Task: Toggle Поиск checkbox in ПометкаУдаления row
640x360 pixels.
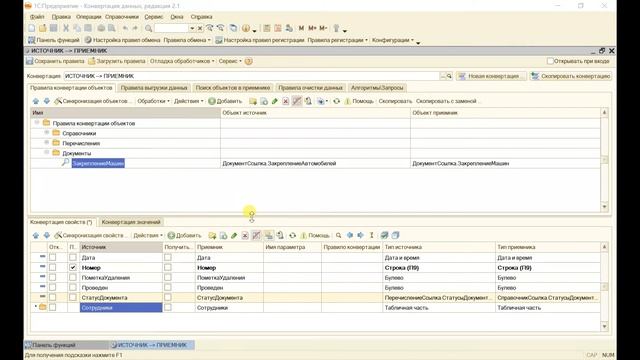Action: click(x=73, y=278)
